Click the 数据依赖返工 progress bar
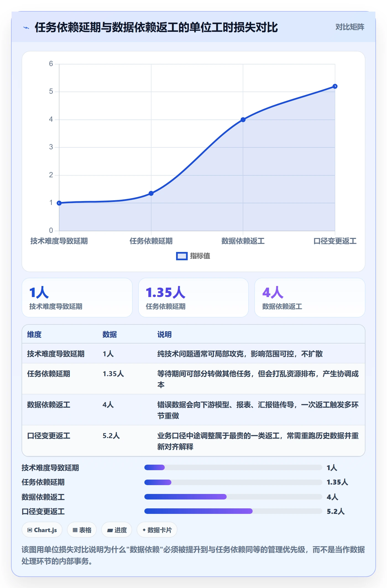The width and height of the screenshot is (387, 588). pyautogui.click(x=233, y=497)
